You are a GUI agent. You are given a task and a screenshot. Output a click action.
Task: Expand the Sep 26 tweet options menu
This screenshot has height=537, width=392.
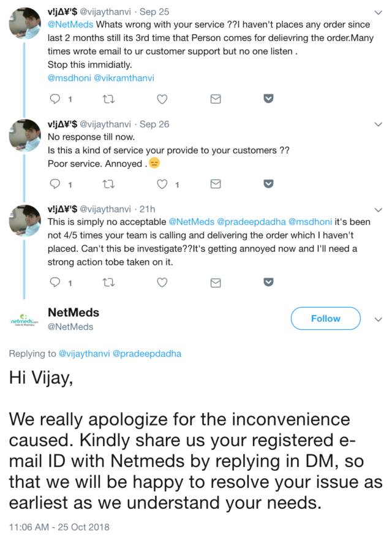point(378,124)
